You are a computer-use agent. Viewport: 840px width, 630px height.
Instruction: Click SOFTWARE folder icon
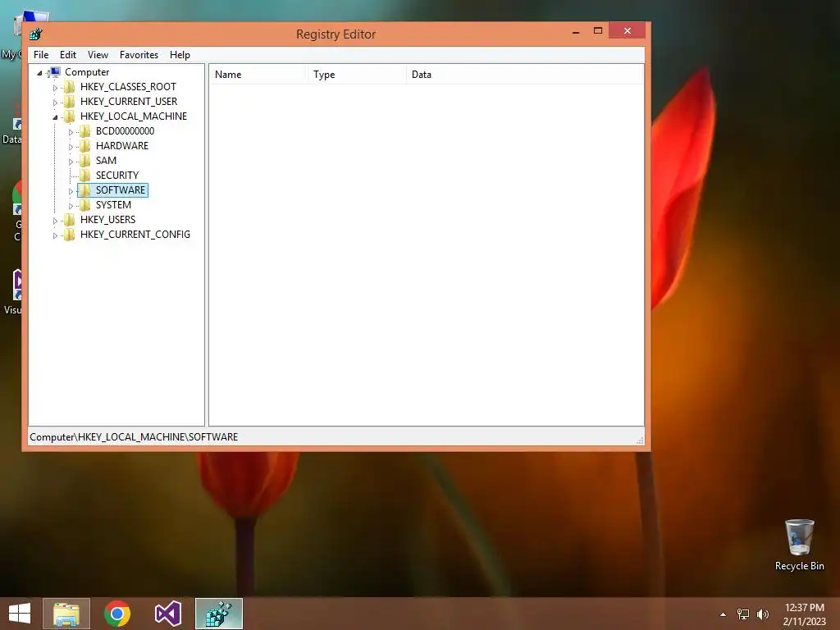(x=84, y=190)
